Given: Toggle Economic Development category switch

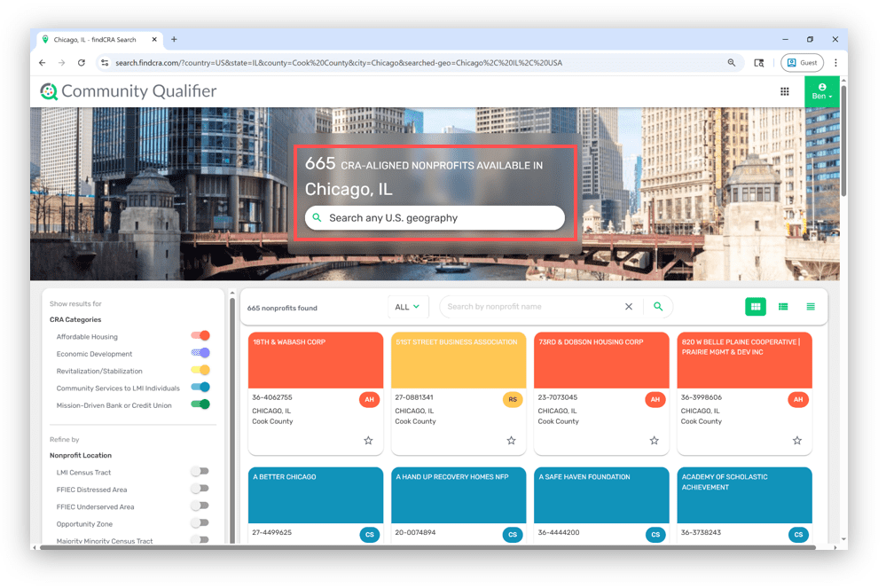Looking at the screenshot, I should click(200, 353).
